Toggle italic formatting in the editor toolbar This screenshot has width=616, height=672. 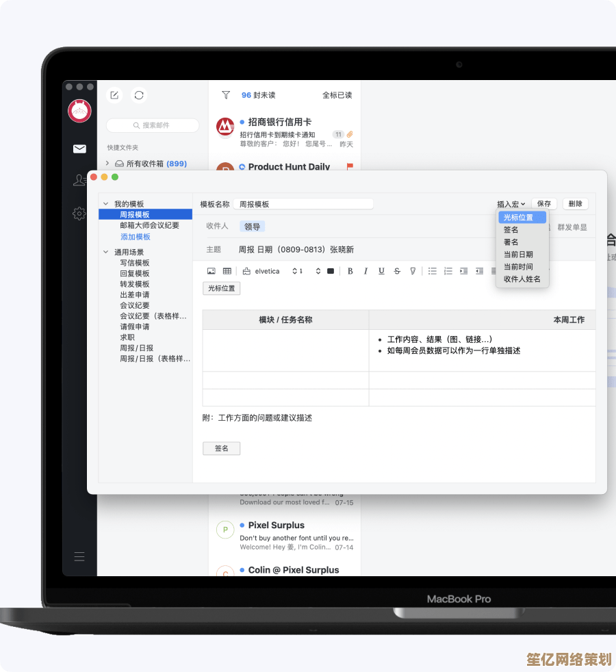[x=365, y=271]
